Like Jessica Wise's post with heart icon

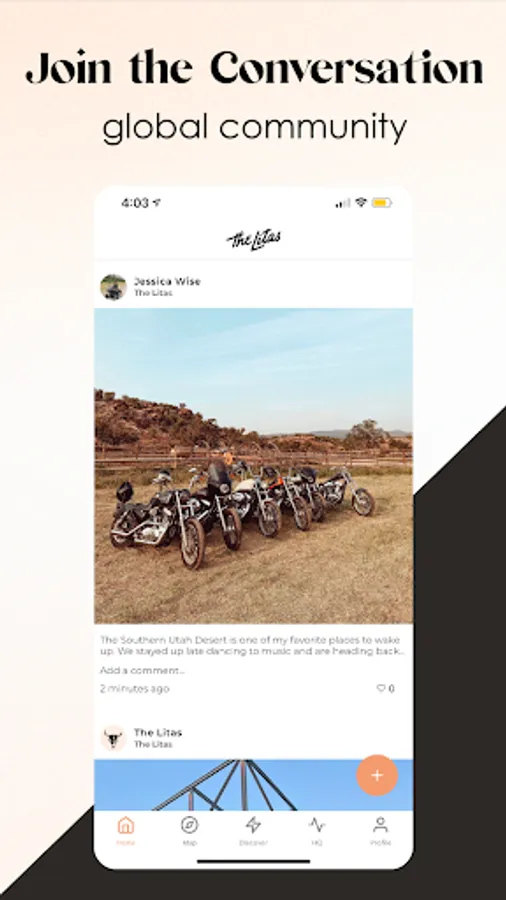coord(381,688)
